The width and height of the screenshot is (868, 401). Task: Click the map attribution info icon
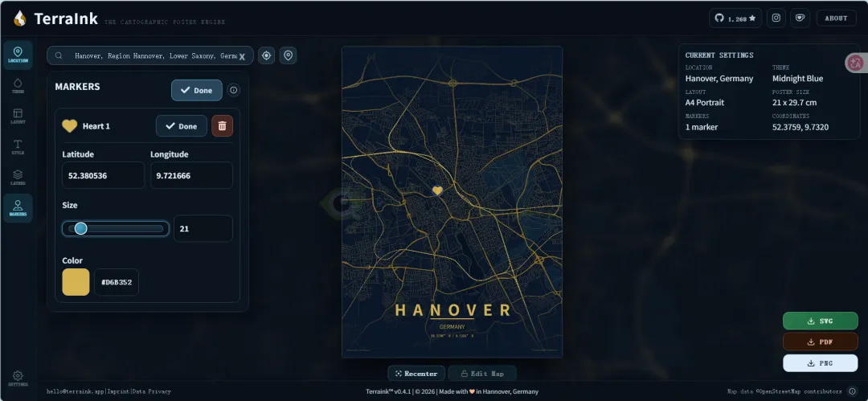[x=852, y=391]
